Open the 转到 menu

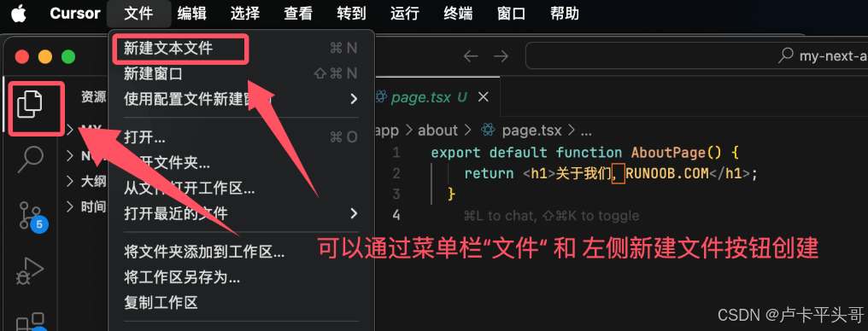pos(351,14)
